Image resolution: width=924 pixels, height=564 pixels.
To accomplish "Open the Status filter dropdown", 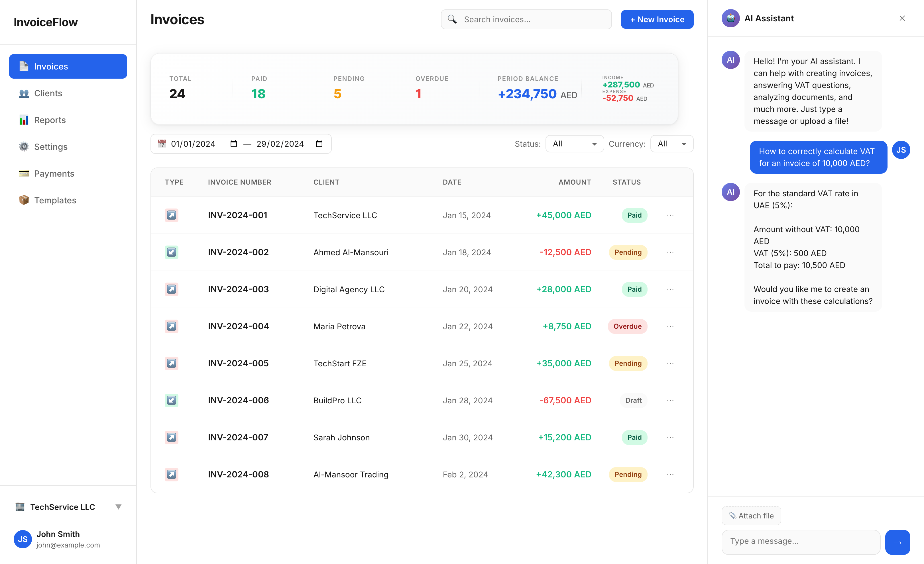I will tap(575, 144).
